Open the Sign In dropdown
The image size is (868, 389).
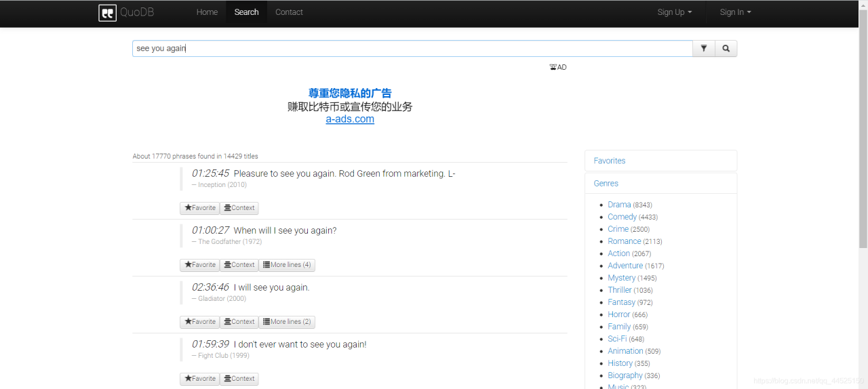point(736,12)
